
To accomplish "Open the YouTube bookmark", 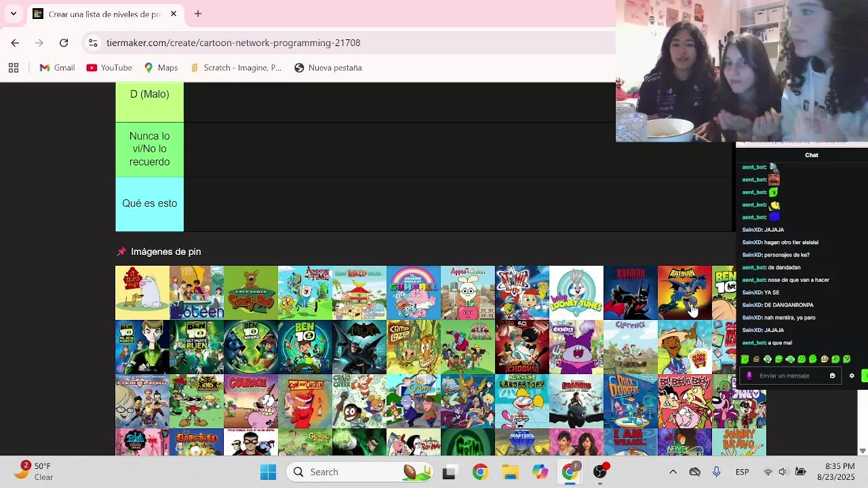I will coord(109,68).
